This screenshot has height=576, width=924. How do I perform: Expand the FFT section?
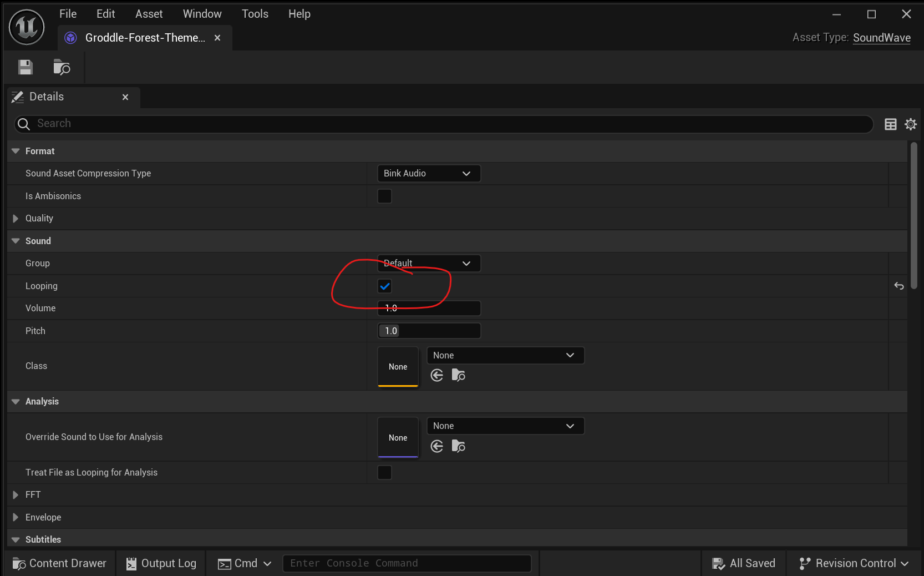coord(16,494)
